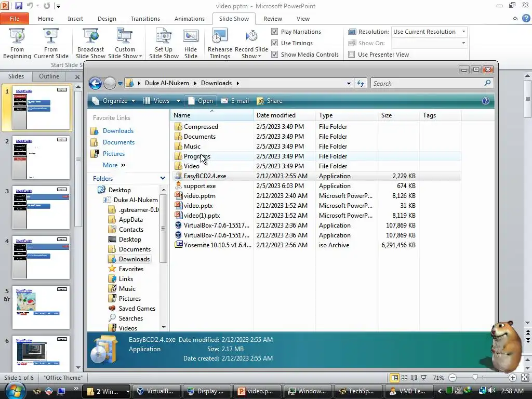Click the Windows Start button

click(14, 391)
